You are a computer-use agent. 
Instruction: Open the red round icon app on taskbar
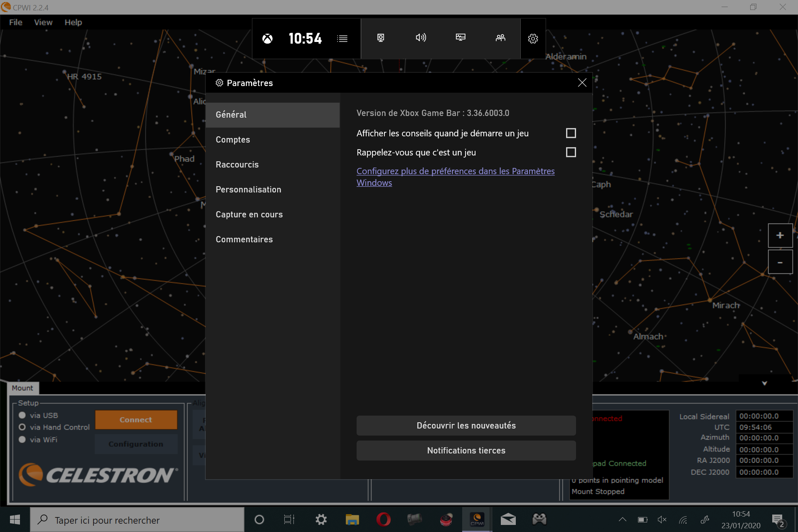446,520
